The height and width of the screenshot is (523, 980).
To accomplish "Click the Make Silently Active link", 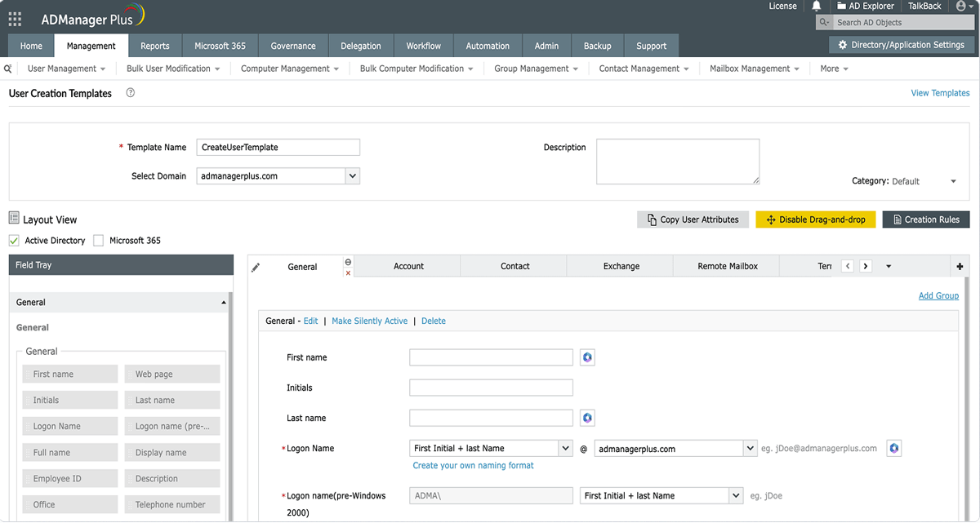I will [x=369, y=321].
